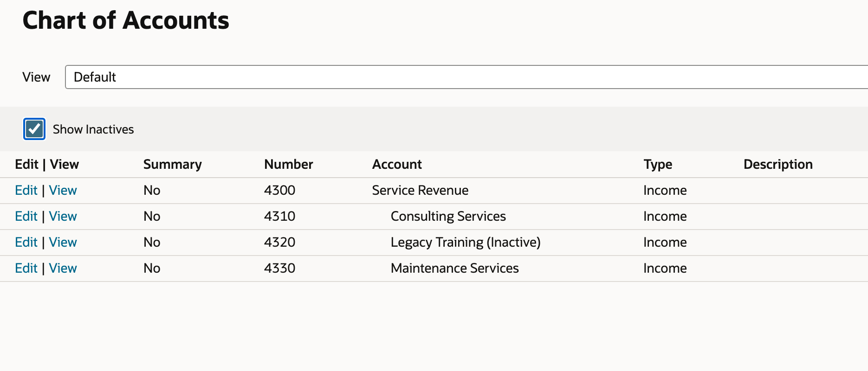Click the Account column header
The image size is (868, 371).
pos(397,164)
